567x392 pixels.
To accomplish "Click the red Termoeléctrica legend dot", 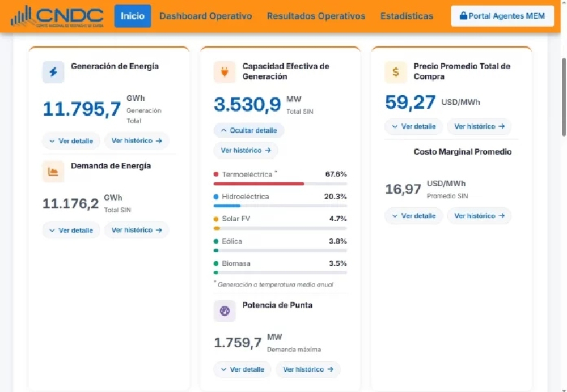I will 216,174.
